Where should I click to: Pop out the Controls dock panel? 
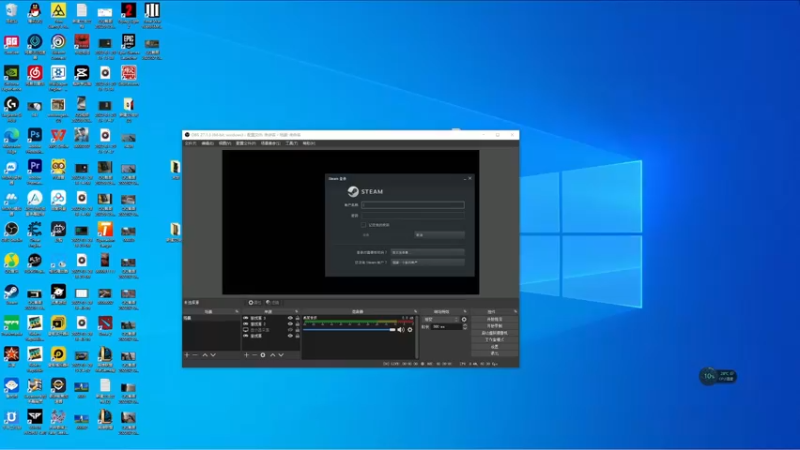tap(515, 311)
